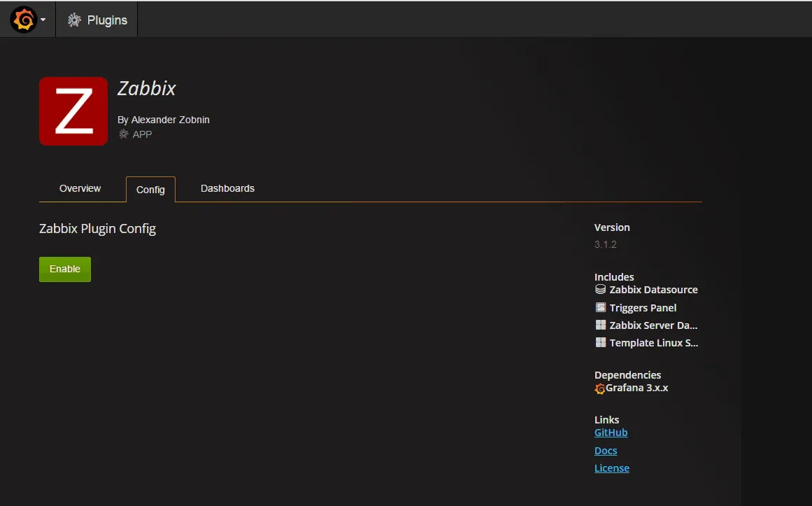Open dropdown arrow beside Grafana logo
Image resolution: width=812 pixels, height=506 pixels.
43,20
